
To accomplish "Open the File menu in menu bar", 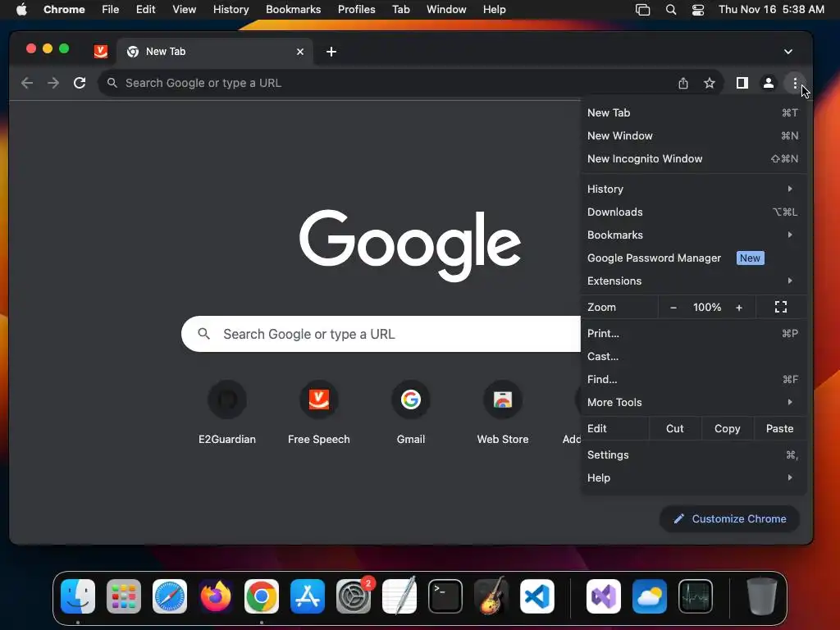I will 111,9.
